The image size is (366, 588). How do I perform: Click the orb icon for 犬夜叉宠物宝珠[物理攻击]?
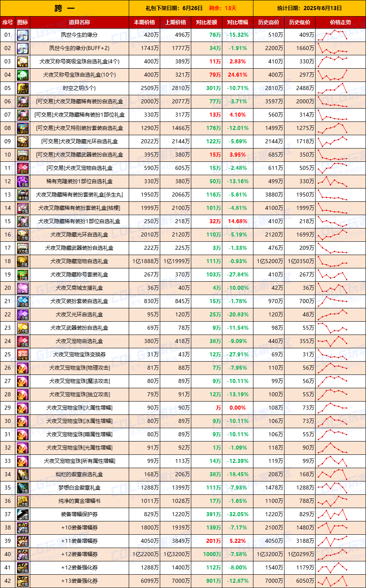[23, 368]
